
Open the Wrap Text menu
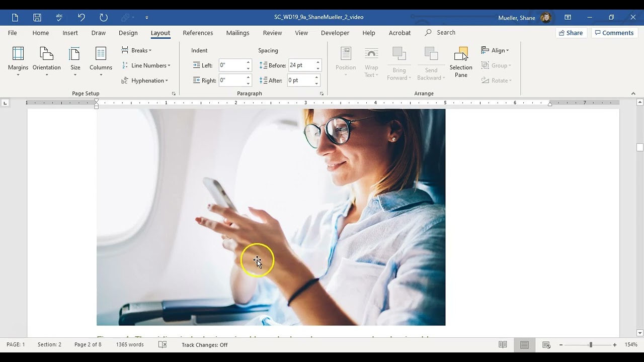[x=371, y=62]
